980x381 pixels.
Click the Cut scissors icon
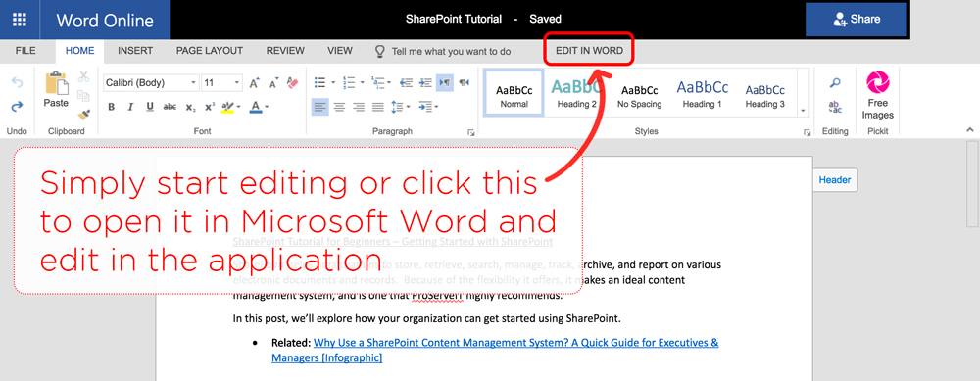coord(83,76)
